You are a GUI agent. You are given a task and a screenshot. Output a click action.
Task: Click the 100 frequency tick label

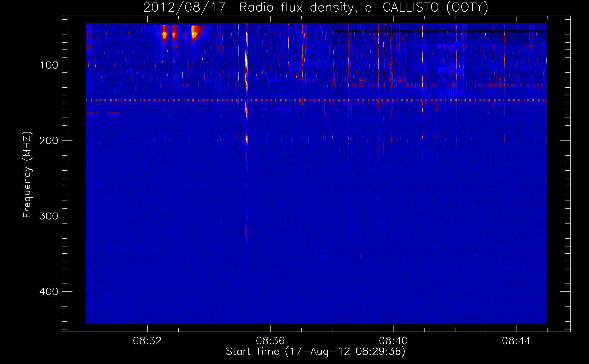coord(49,65)
